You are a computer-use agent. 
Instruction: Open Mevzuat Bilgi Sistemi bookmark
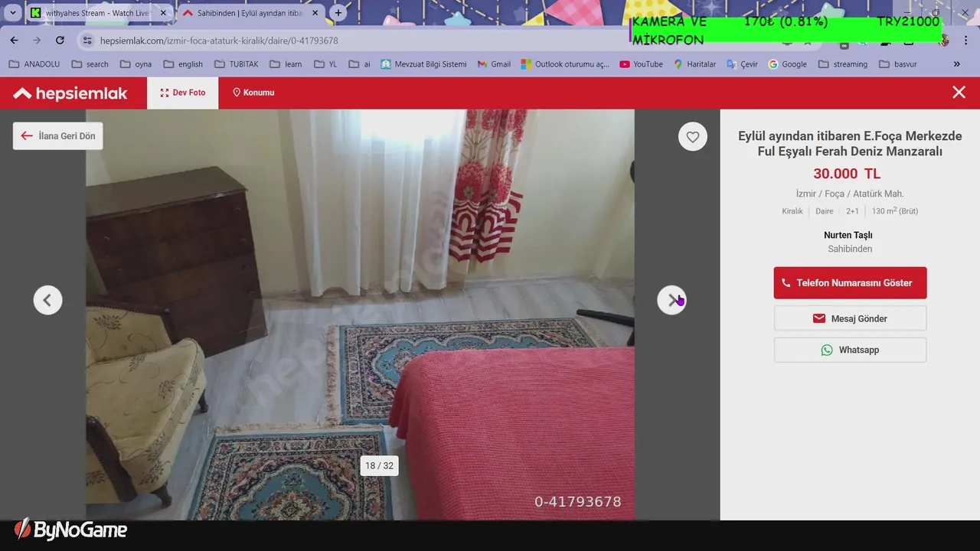click(423, 64)
